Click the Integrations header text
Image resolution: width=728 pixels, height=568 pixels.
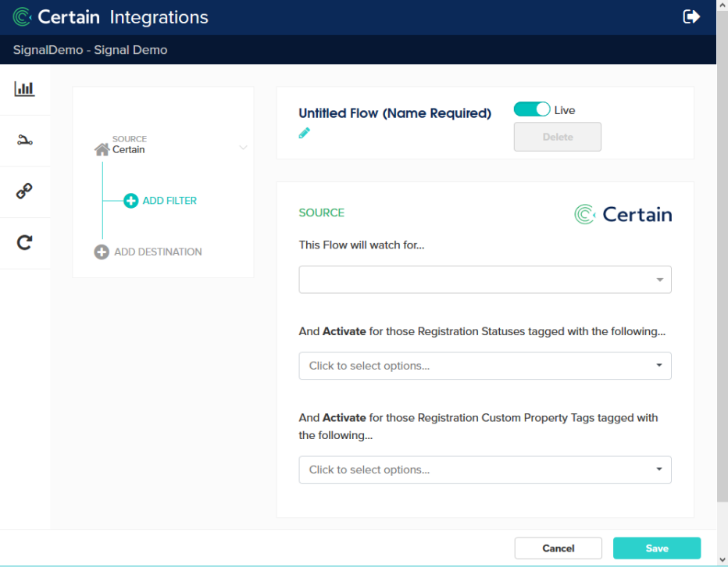point(159,17)
